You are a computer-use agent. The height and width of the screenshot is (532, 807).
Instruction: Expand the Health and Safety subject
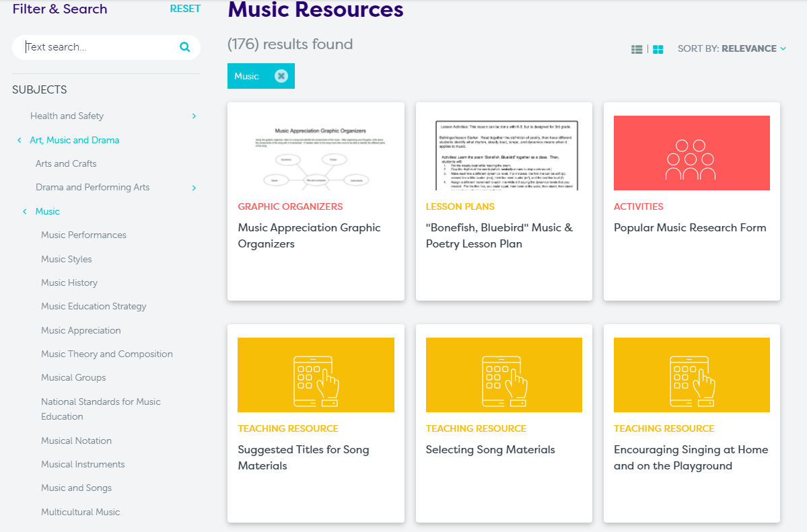point(194,116)
